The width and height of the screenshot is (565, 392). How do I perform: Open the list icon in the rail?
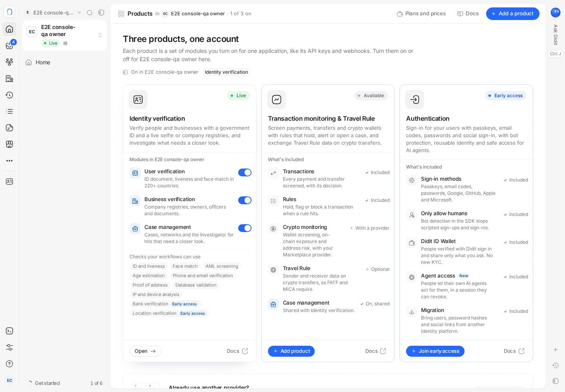[9, 111]
